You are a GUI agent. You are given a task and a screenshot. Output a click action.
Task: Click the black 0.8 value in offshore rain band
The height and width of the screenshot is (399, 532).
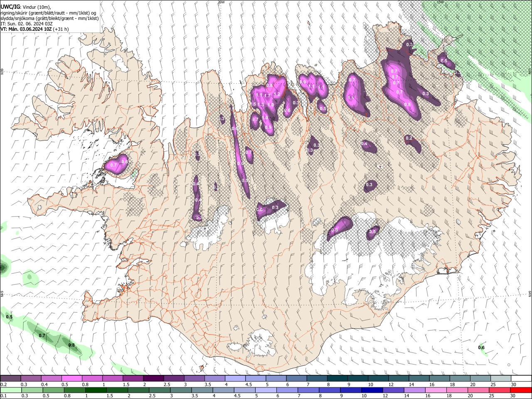point(71,345)
